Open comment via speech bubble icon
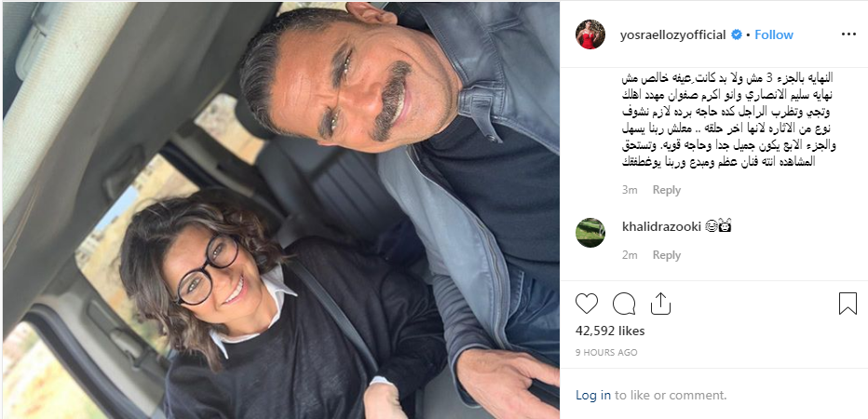The height and width of the screenshot is (419, 868). pyautogui.click(x=624, y=304)
